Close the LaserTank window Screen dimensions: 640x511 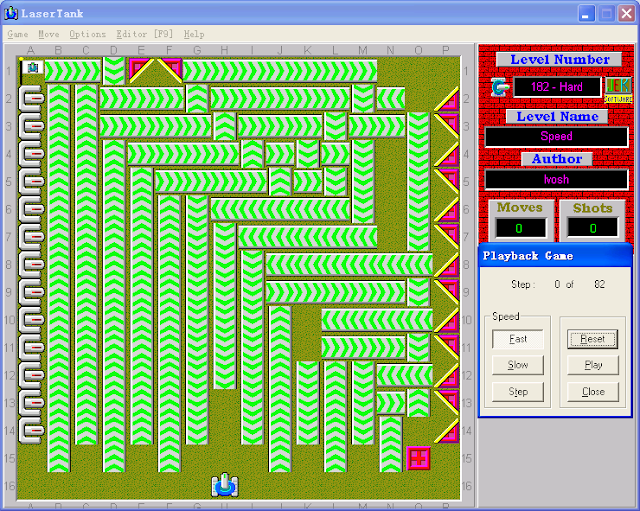tap(626, 13)
